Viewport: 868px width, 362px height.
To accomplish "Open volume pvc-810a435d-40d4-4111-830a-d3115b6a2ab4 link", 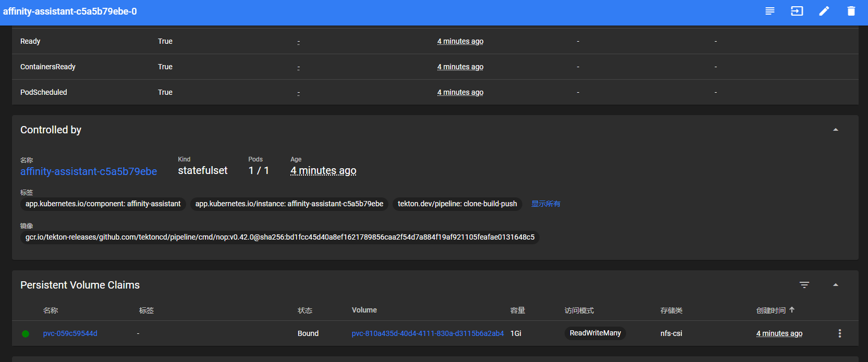I will [x=428, y=333].
